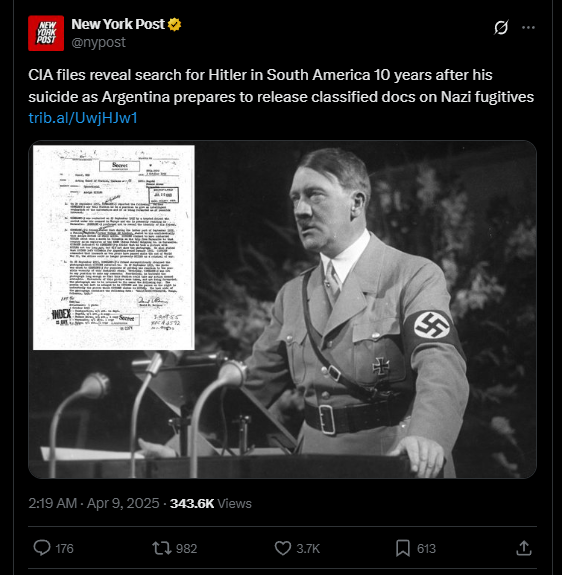Viewport: 562px width, 575px height.
Task: Follow the trib.al/UwjHJw1 link
Action: 83,118
